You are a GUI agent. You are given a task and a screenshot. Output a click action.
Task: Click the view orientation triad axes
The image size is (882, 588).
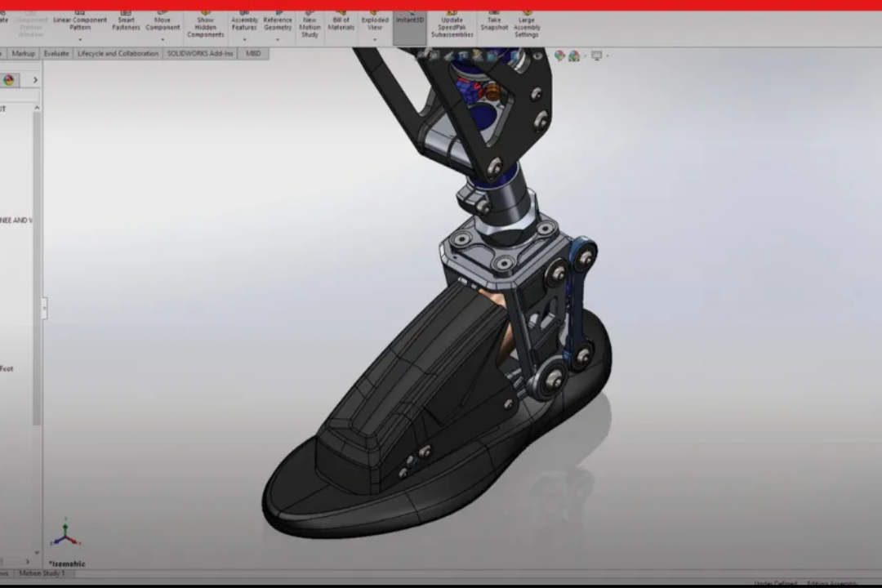(66, 532)
